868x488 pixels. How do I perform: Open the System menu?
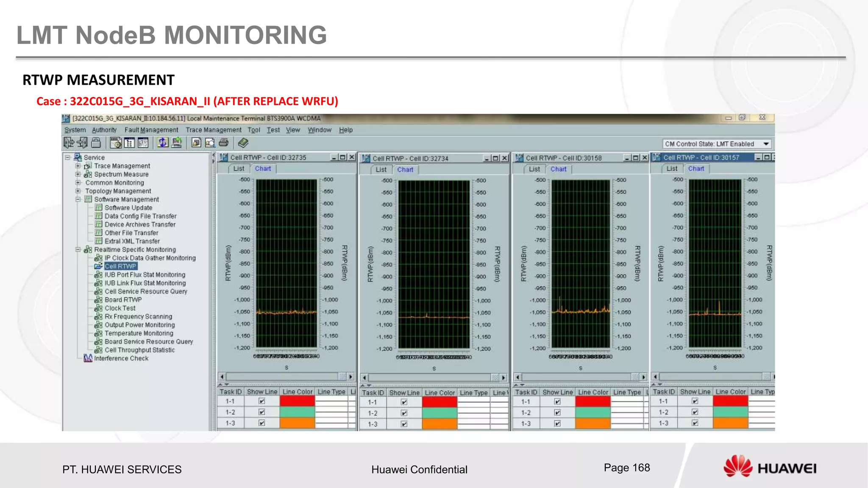pos(75,130)
